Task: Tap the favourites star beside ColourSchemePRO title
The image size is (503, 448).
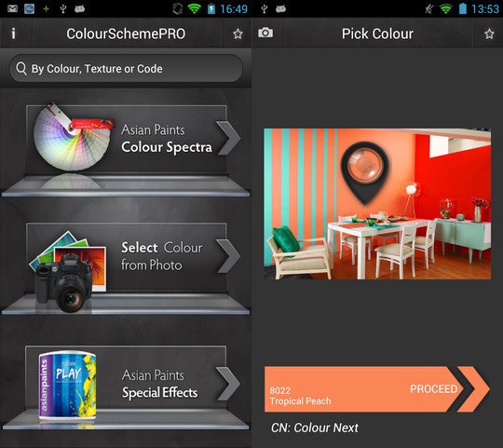Action: (238, 34)
